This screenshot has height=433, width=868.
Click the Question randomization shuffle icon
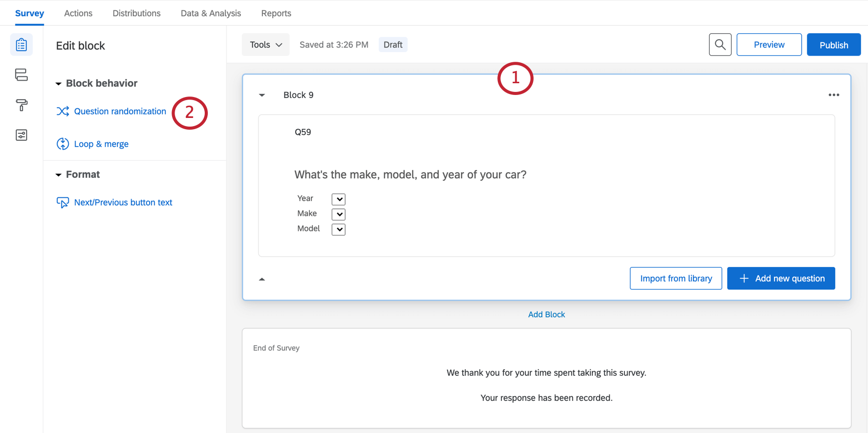[63, 111]
